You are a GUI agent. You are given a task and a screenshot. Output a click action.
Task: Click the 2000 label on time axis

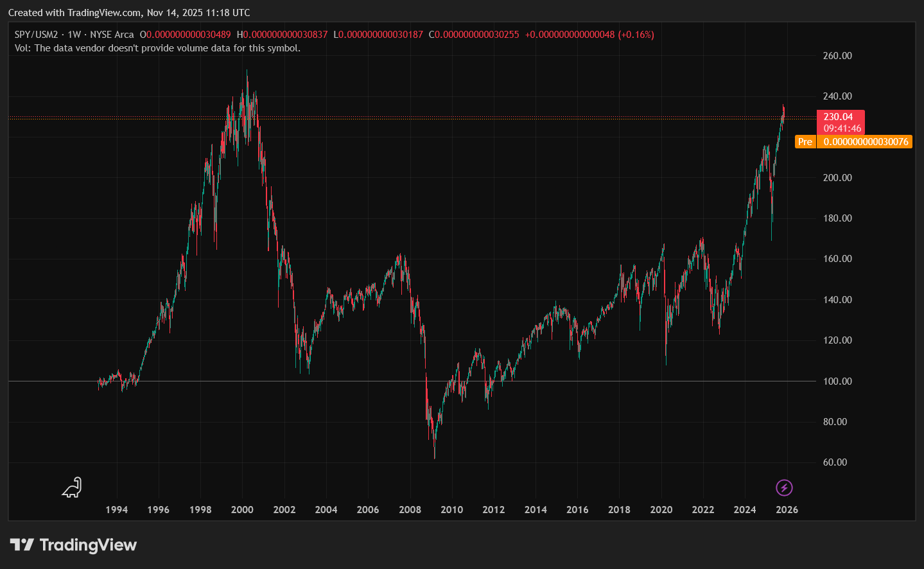[242, 510]
